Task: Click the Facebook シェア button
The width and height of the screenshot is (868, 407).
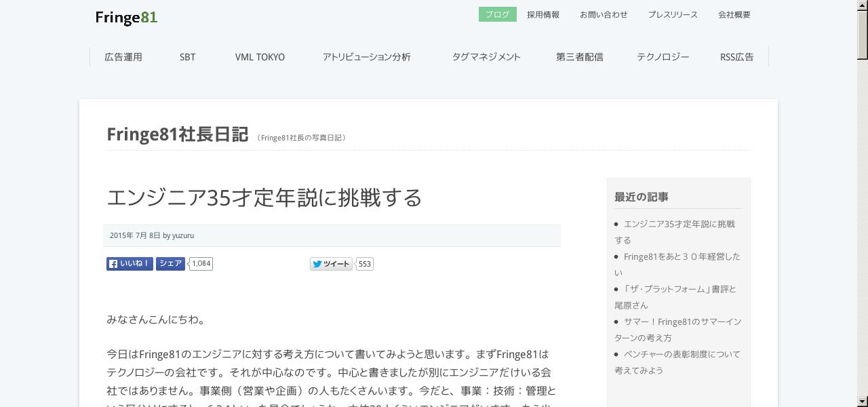Action: click(170, 264)
